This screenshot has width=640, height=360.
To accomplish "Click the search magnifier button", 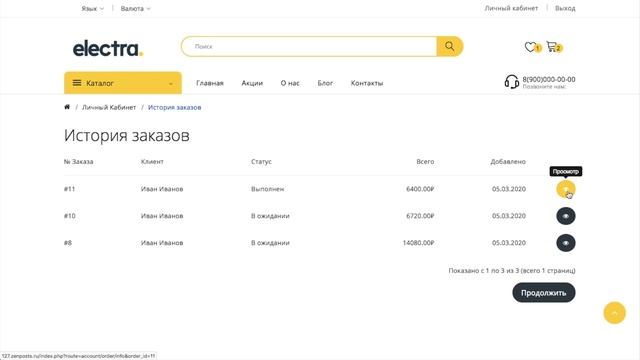I will [x=449, y=46].
